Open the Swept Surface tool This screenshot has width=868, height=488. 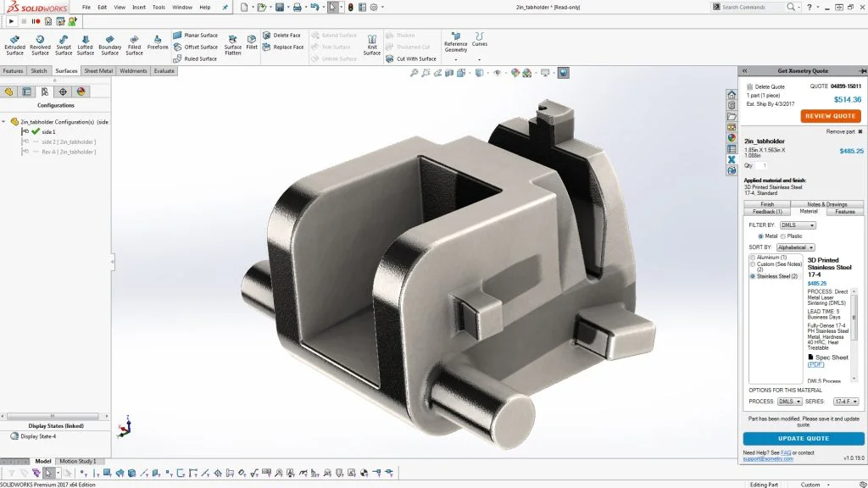[x=63, y=44]
